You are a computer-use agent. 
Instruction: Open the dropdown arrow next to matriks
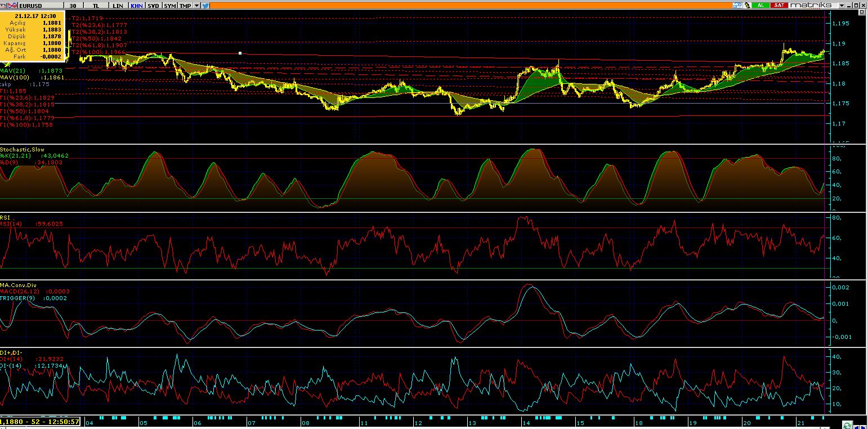842,5
